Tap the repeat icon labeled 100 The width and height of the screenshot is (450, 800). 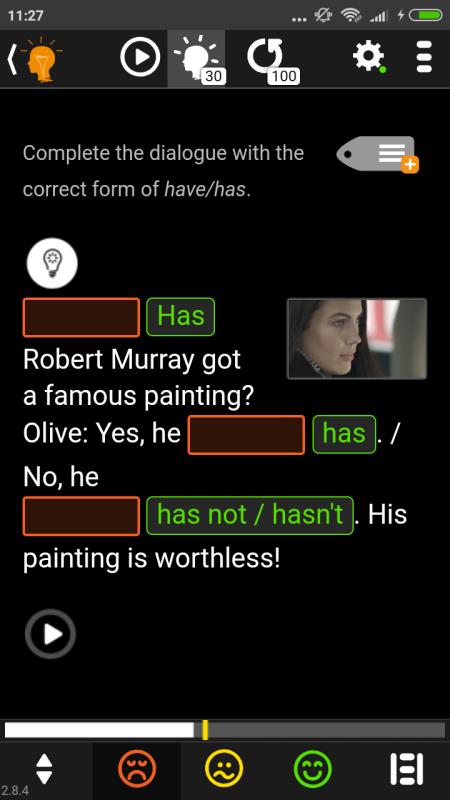271,60
